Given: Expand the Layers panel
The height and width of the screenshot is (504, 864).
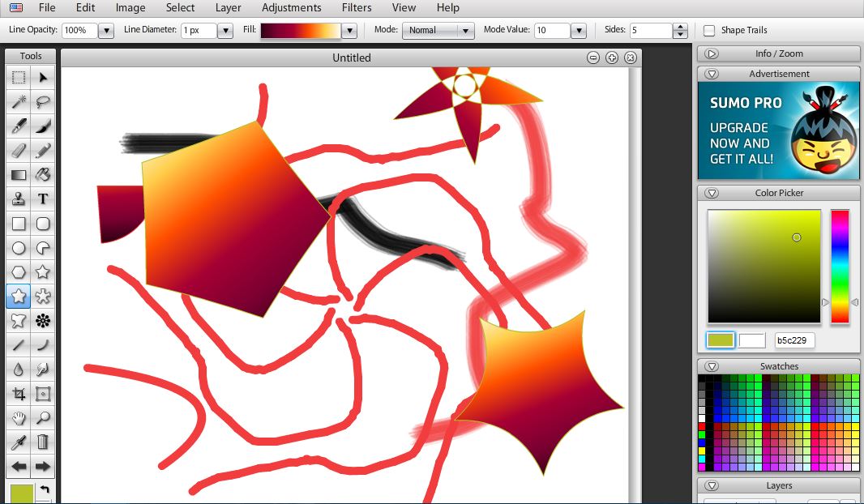Looking at the screenshot, I should tap(712, 485).
